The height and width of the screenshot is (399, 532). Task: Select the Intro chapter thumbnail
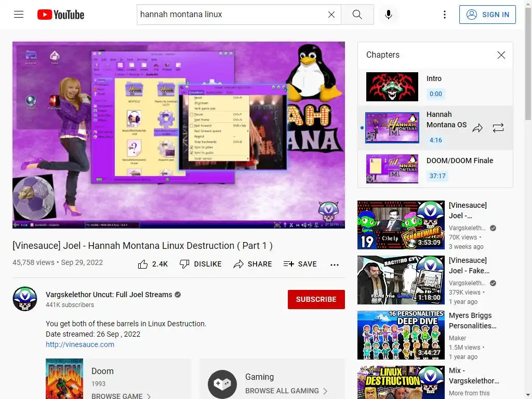pyautogui.click(x=392, y=87)
